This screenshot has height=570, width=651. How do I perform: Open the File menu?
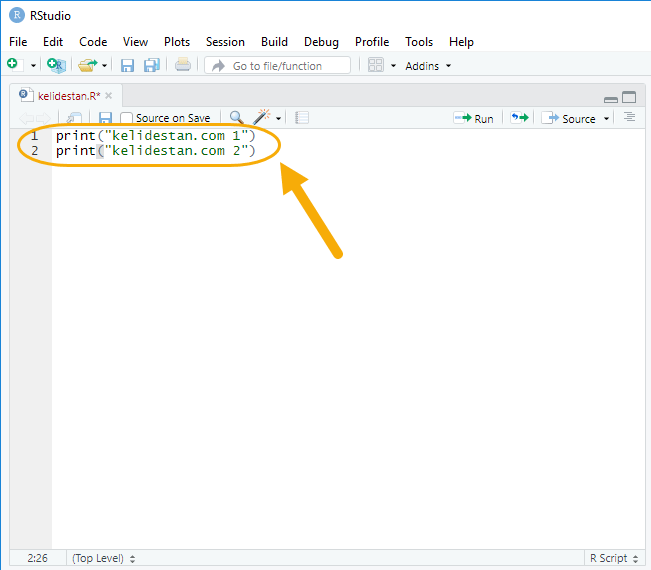tap(18, 42)
